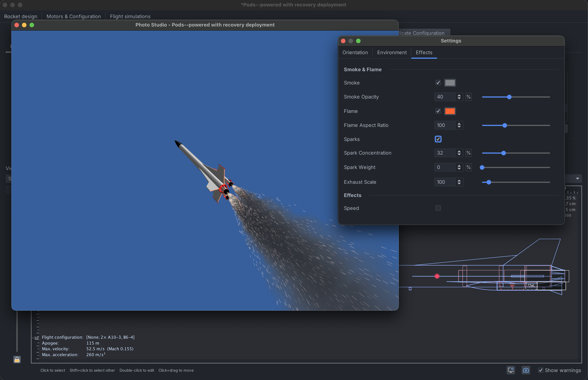Click the padlock icon in bottom left
Viewport: 588px width, 380px height.
point(17,360)
